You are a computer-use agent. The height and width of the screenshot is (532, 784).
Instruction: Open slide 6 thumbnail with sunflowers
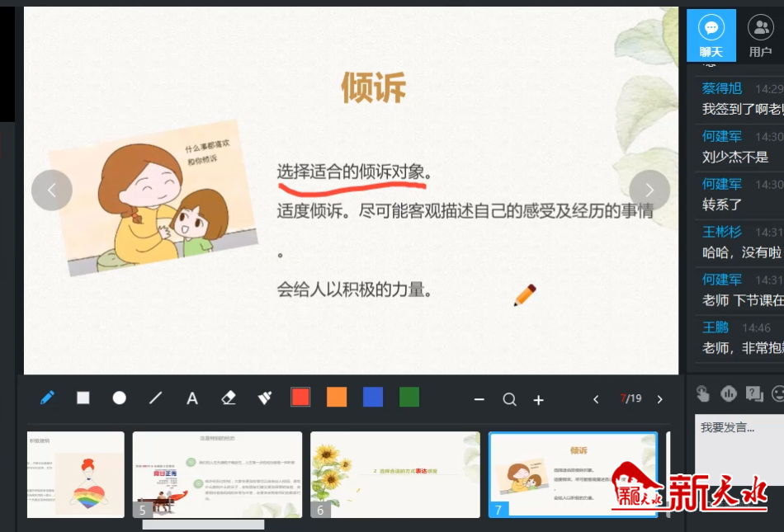tap(394, 474)
